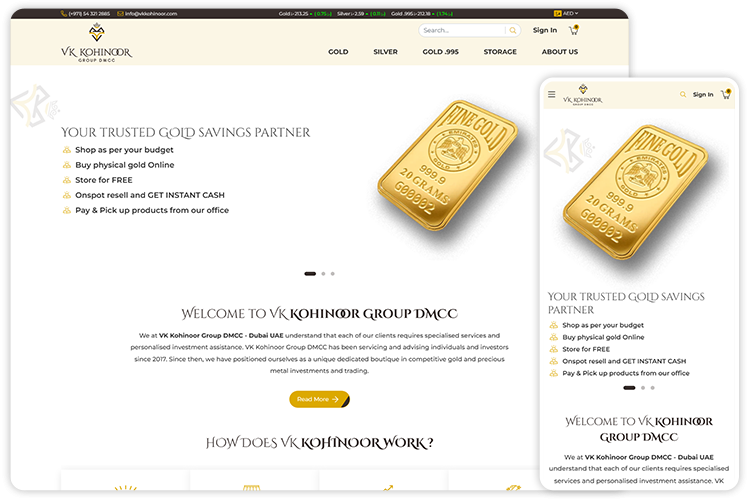750x500 pixels.
Task: Select the second desktop carousel dot
Action: point(323,273)
